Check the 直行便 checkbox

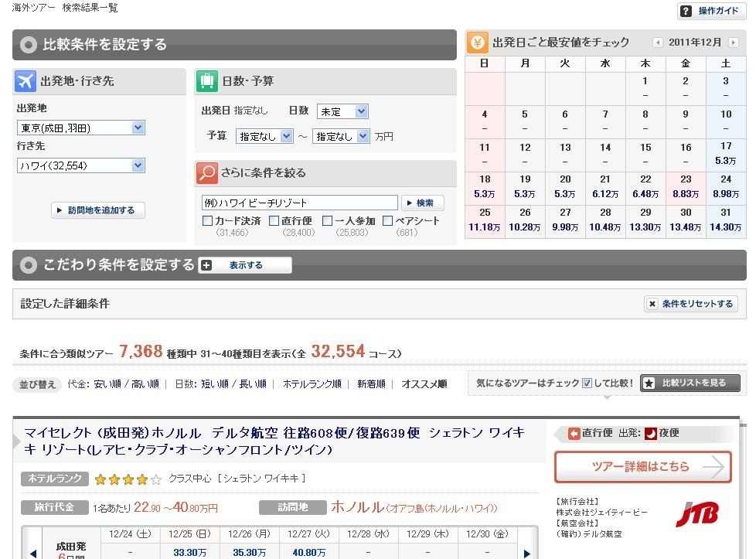[x=274, y=220]
